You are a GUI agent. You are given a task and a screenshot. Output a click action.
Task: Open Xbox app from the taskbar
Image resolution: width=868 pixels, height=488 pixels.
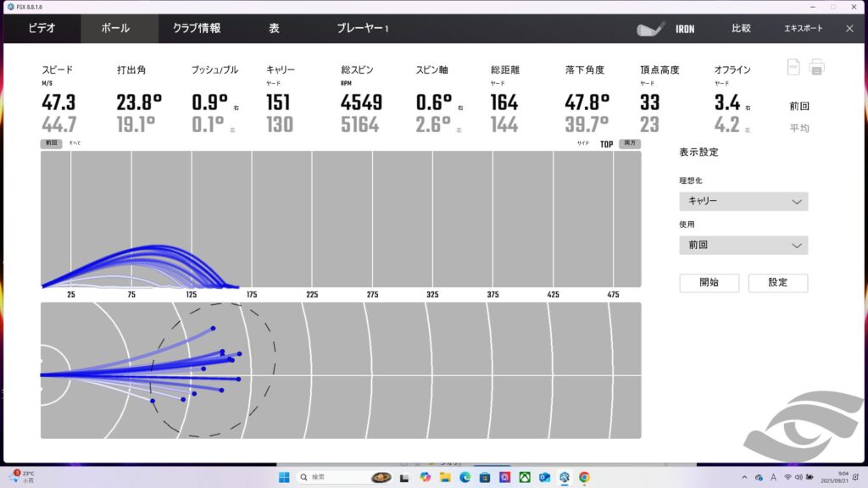click(525, 477)
